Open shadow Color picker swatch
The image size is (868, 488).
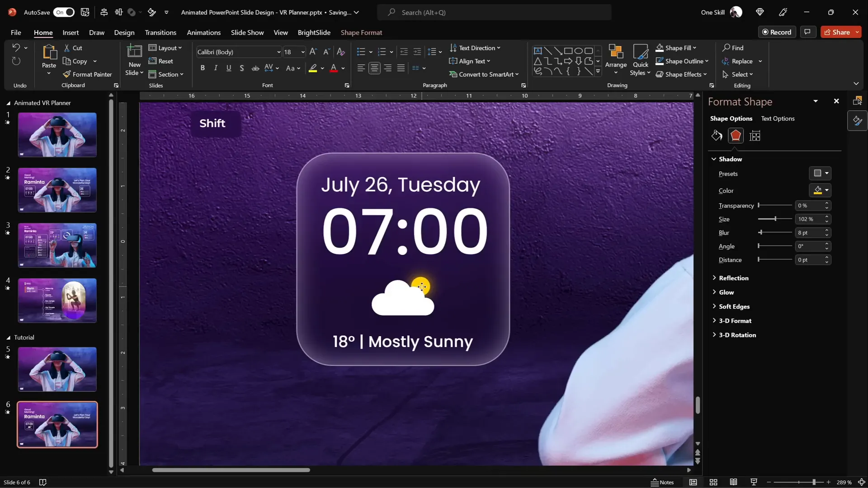point(820,190)
